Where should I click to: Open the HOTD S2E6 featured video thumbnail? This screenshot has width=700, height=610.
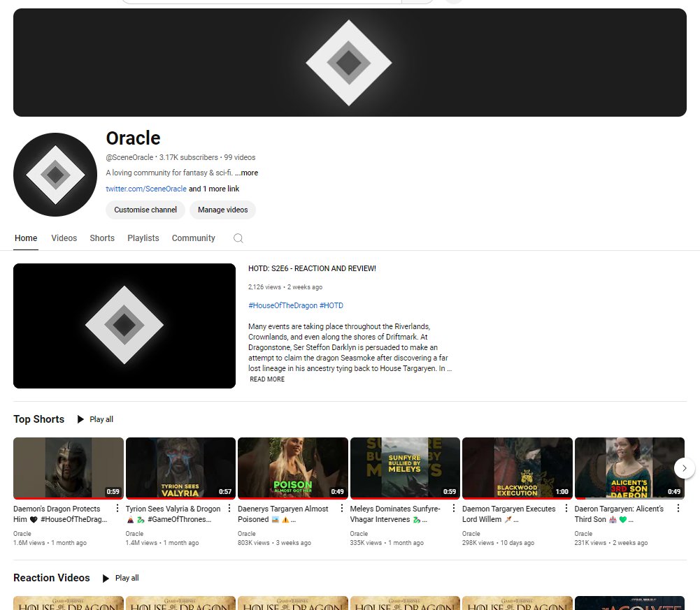pyautogui.click(x=124, y=326)
